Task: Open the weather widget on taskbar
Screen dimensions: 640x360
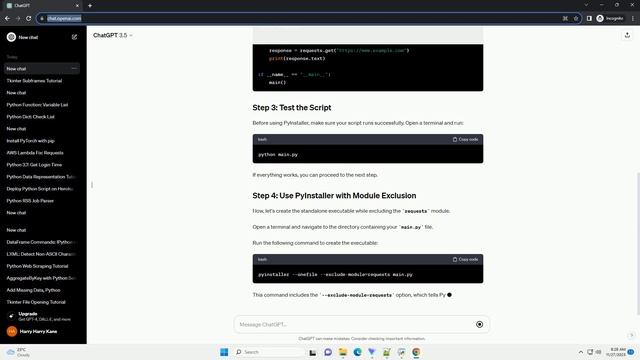Action: [18, 352]
